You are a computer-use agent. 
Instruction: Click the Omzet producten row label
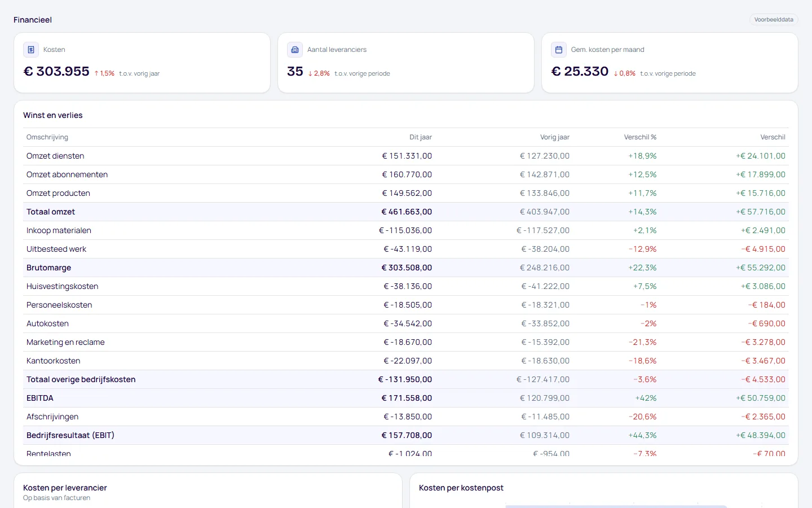58,193
